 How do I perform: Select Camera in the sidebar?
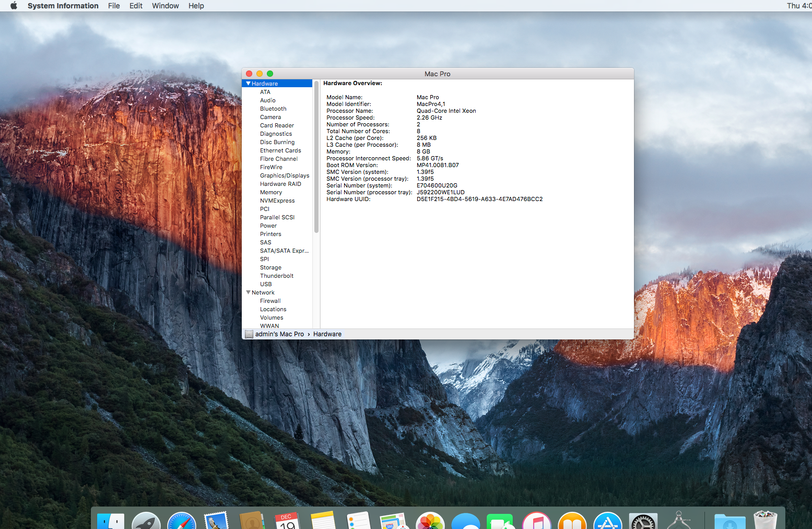[270, 117]
